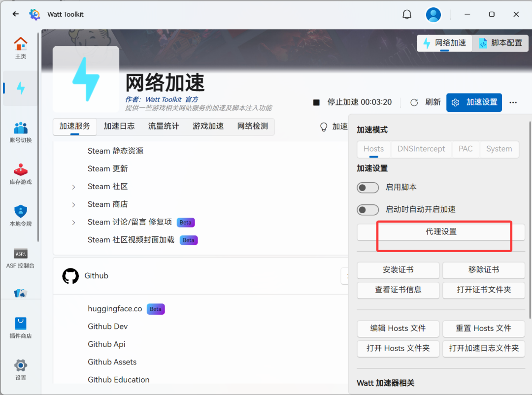The width and height of the screenshot is (532, 395).
Task: Click 编辑 Hosts 文件 button
Action: [x=398, y=329]
